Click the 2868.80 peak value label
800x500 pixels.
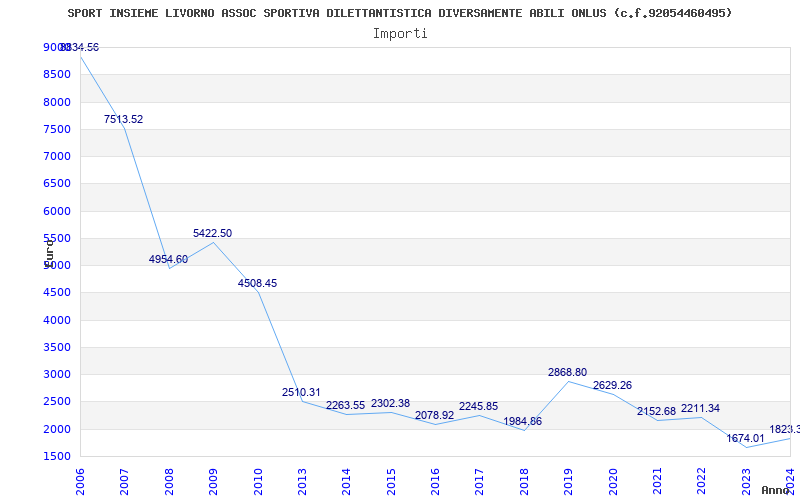pos(567,372)
